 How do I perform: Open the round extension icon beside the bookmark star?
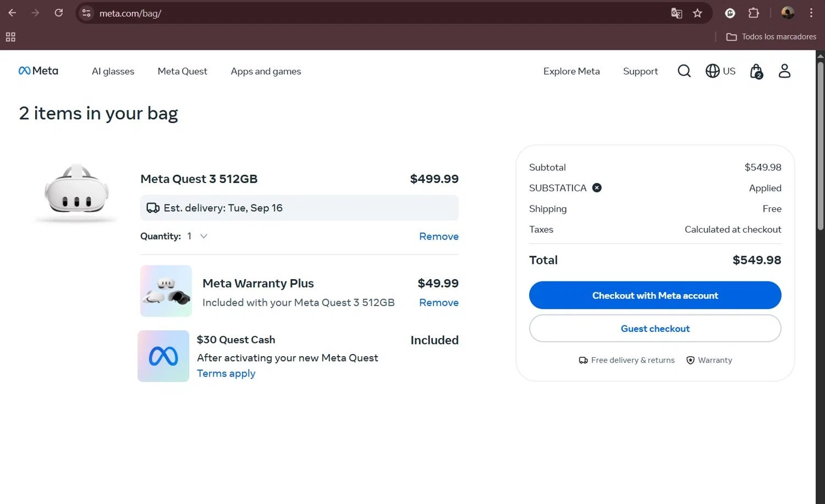tap(730, 13)
